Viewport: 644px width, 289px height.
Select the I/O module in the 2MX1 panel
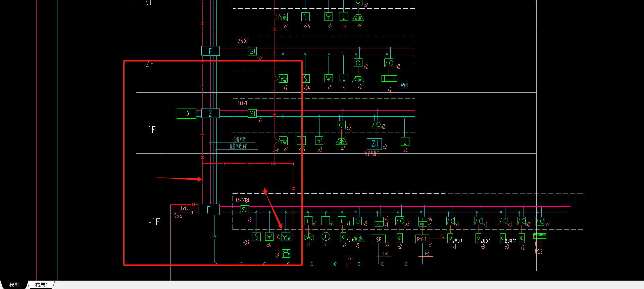(389, 63)
